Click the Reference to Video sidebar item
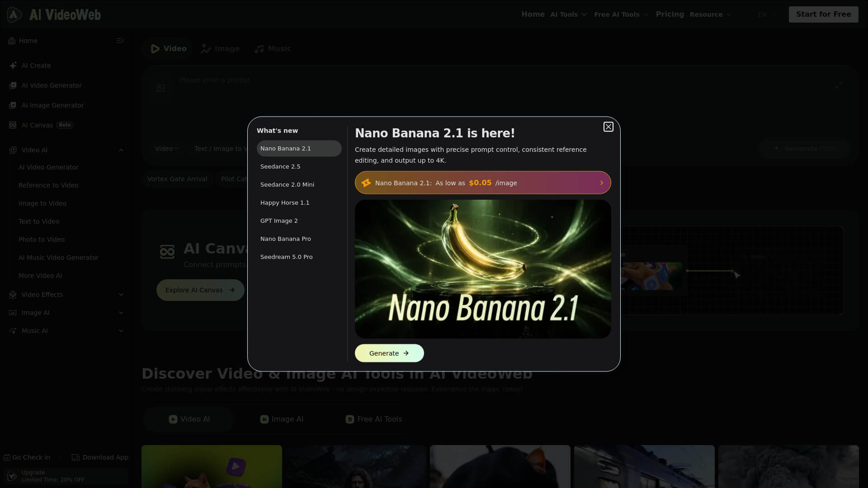Image resolution: width=868 pixels, height=488 pixels. [48, 185]
